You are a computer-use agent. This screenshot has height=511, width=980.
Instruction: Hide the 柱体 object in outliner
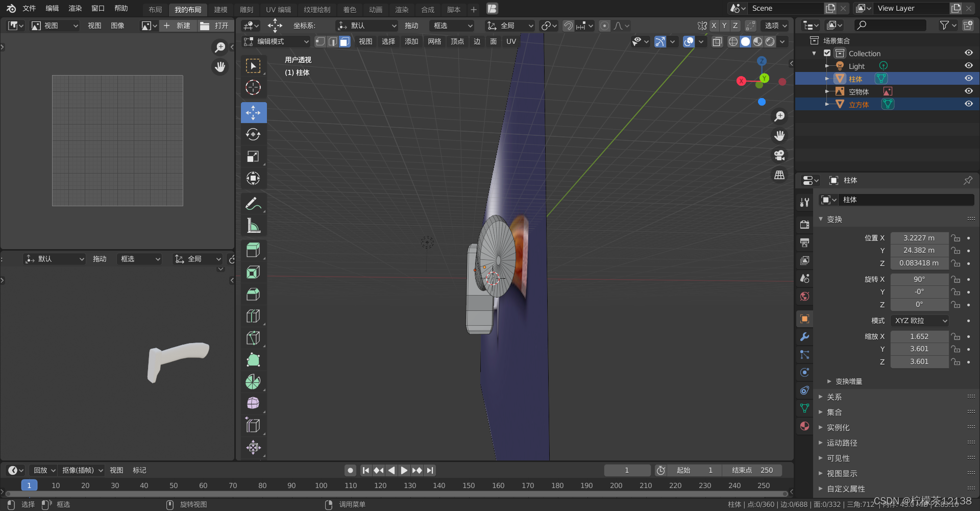click(x=968, y=79)
